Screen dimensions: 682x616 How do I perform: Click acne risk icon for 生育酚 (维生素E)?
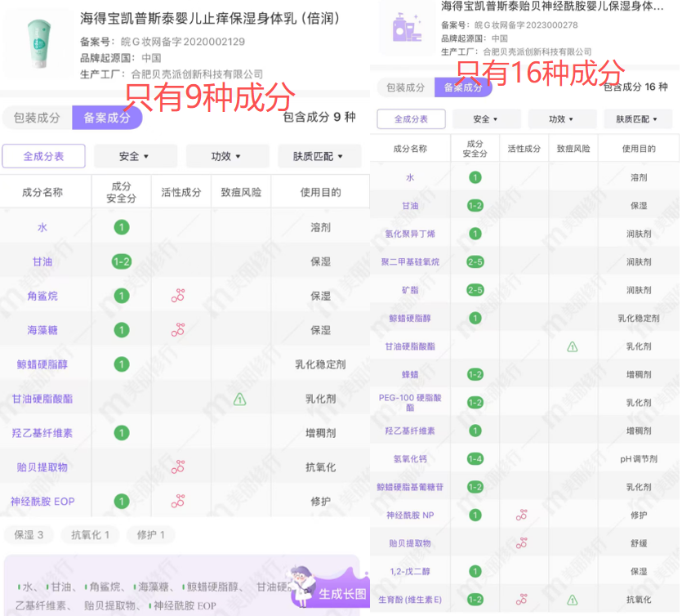point(573,600)
